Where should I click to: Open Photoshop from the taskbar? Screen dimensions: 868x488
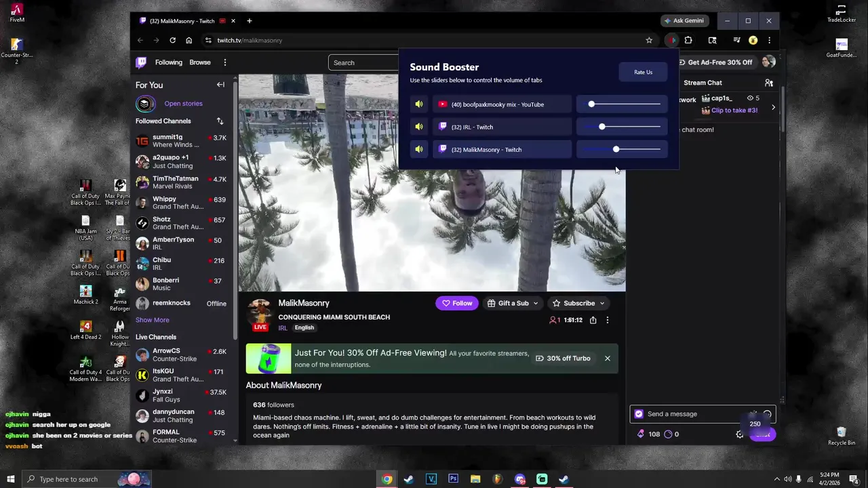tap(453, 479)
